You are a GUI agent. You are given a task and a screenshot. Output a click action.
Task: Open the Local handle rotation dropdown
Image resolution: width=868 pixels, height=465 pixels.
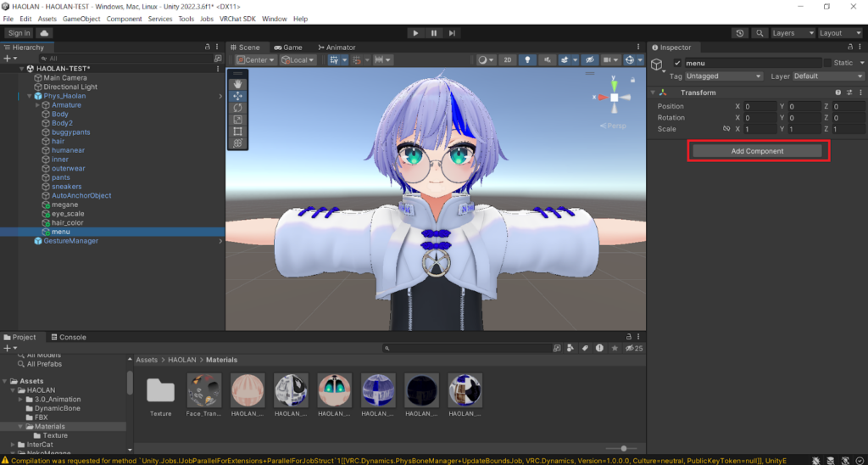(x=298, y=60)
